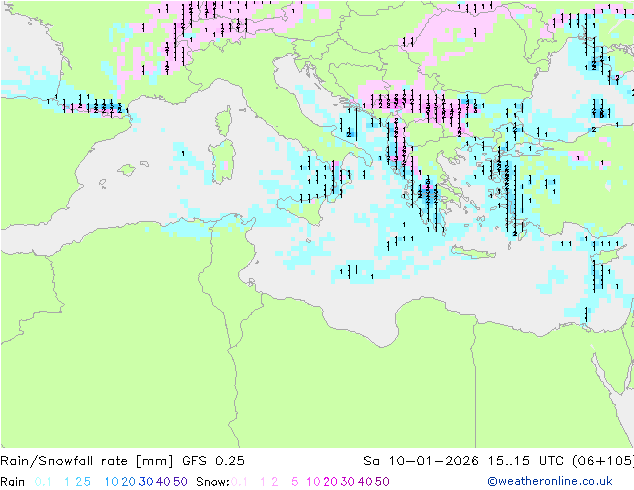This screenshot has width=634, height=490.
Task: Click the rain legend value 1
Action: [x=67, y=482]
